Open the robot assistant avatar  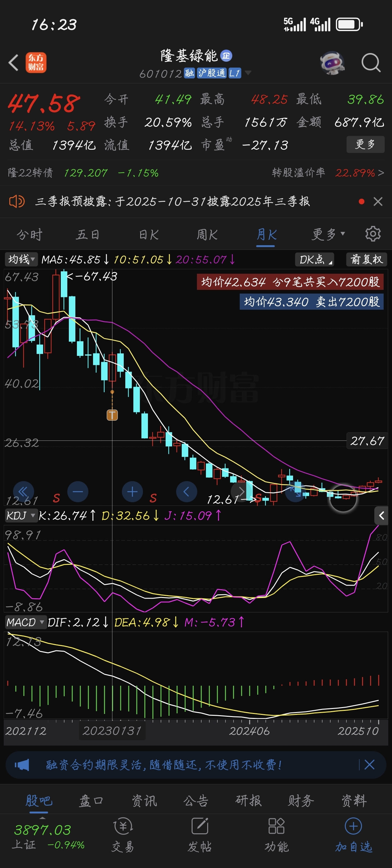332,63
